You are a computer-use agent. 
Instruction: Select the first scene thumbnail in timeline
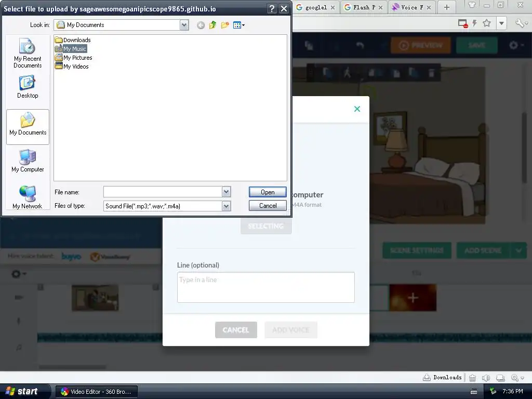95,298
